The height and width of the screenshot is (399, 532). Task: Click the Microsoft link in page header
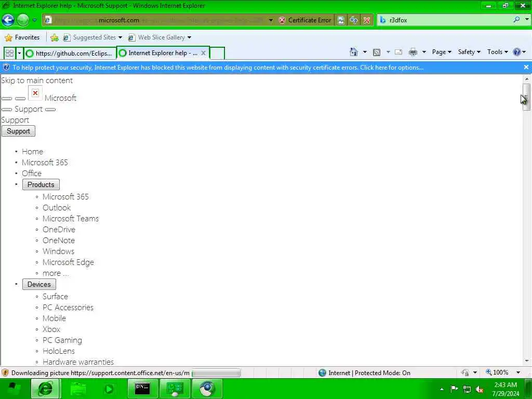click(x=60, y=98)
